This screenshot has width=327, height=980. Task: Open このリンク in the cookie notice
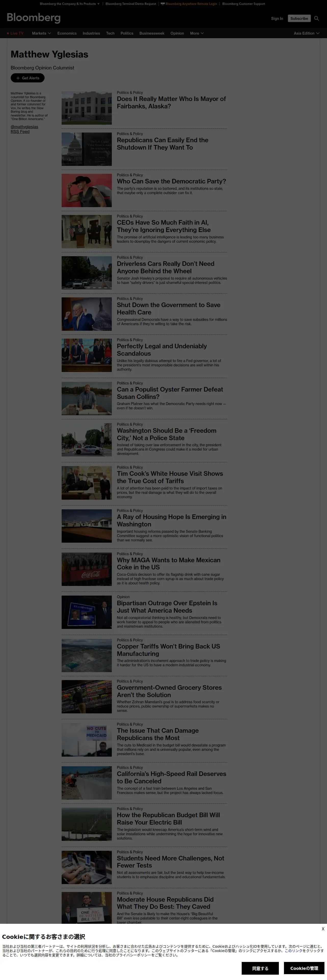[293, 951]
